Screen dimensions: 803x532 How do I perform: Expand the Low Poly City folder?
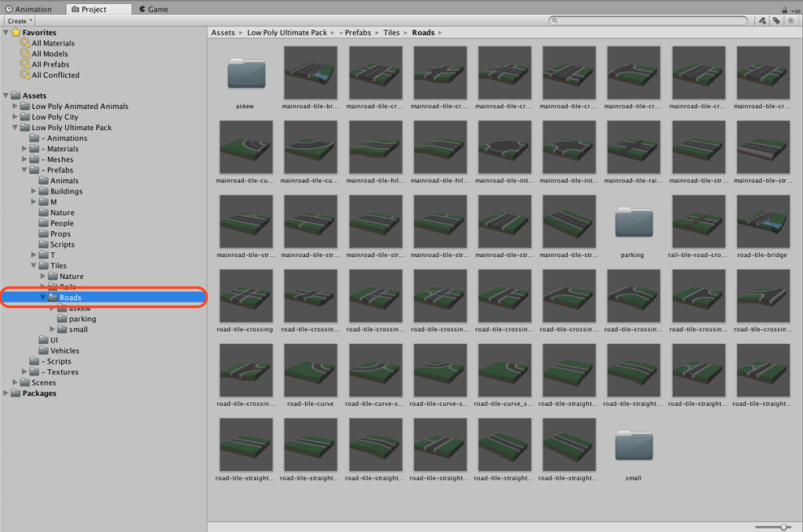15,117
